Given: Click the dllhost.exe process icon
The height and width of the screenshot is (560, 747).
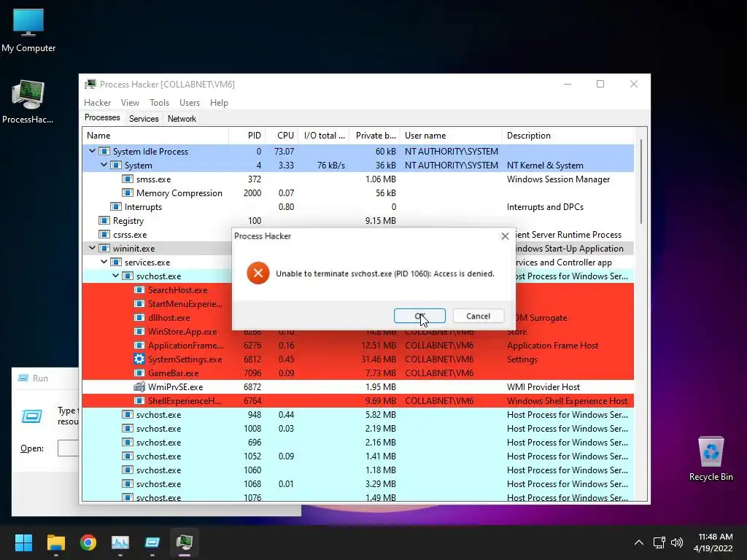Looking at the screenshot, I should point(139,318).
